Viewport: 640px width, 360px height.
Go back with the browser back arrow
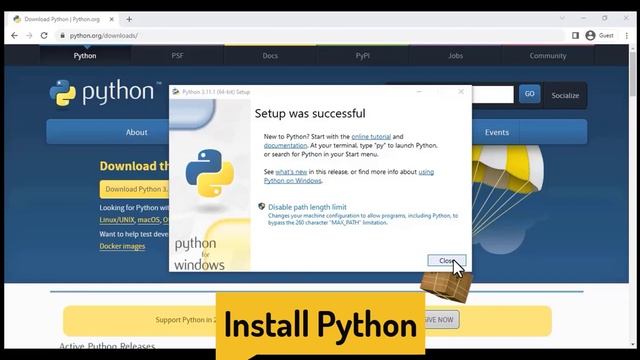pos(14,36)
